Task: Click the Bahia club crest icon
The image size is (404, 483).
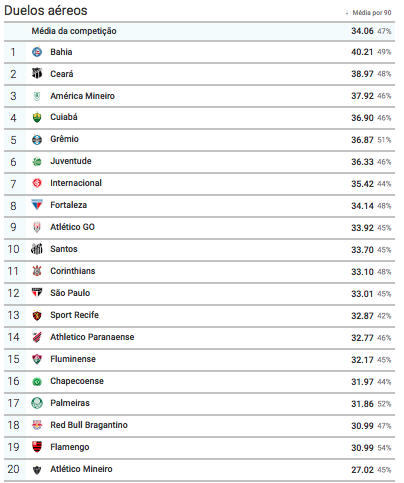Action: 37,52
